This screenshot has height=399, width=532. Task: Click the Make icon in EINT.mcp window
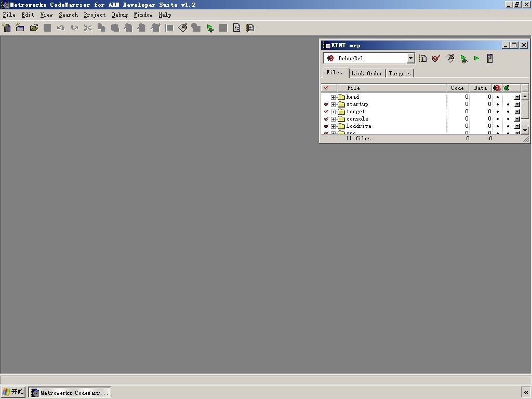[449, 58]
